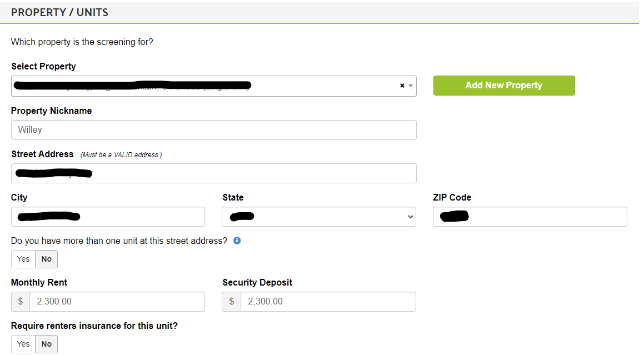
Task: Expand the State dropdown list
Action: coord(410,217)
